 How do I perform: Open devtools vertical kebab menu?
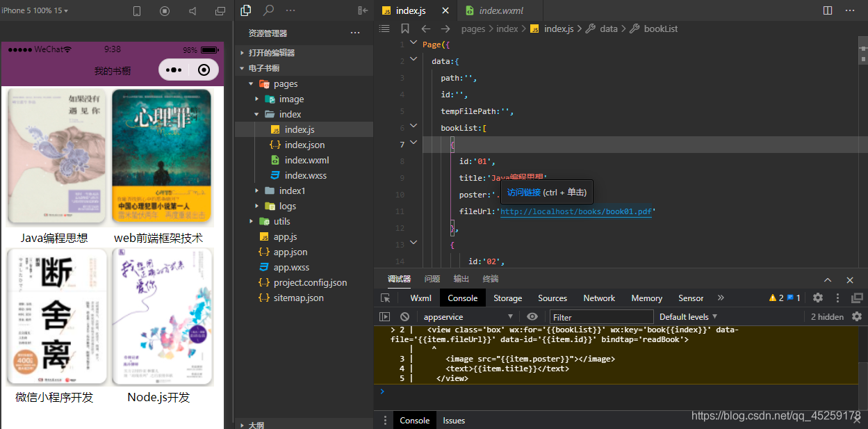click(x=838, y=298)
